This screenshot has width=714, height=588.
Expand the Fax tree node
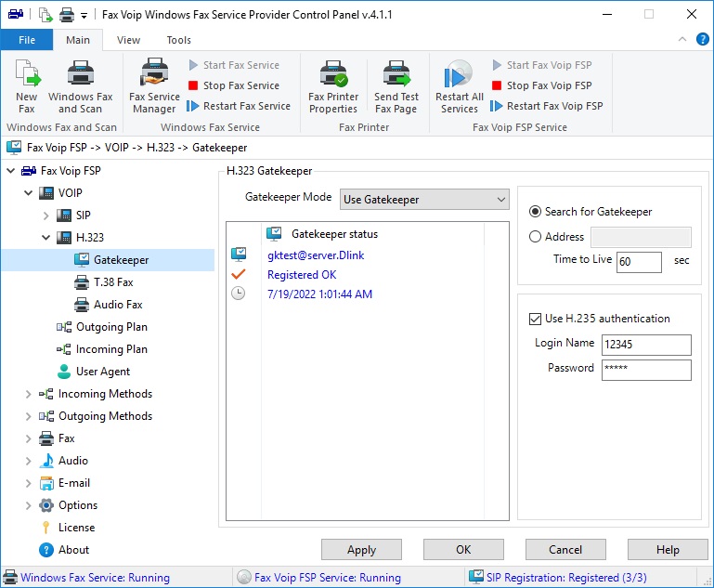(x=28, y=438)
